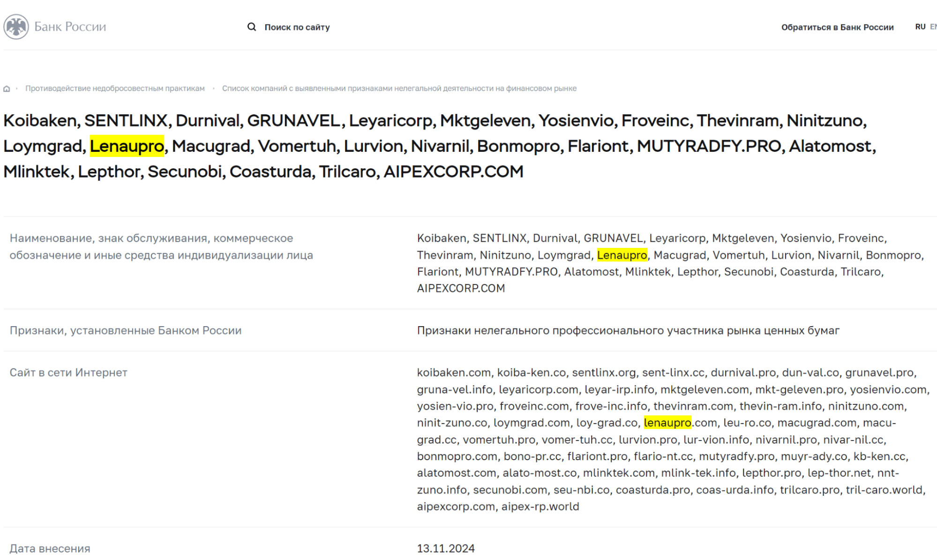Click yosienvio.com in sites list
937x560 pixels.
click(x=888, y=389)
